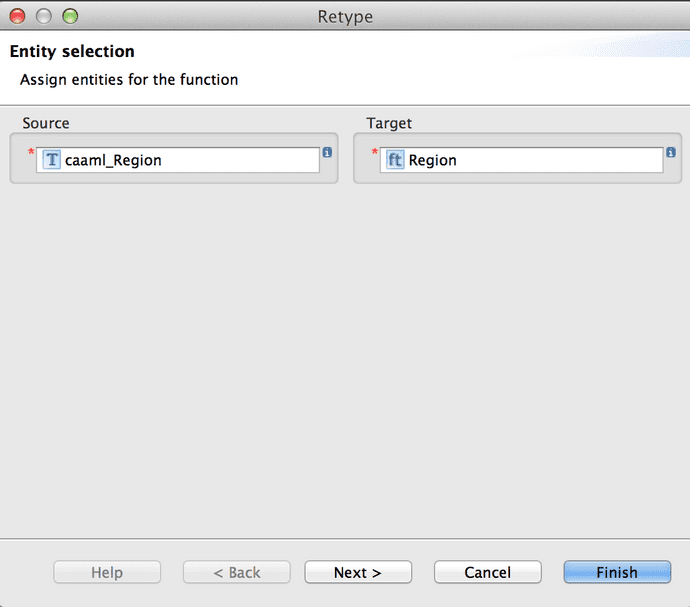Click the ft feature type icon in Target

coord(395,160)
